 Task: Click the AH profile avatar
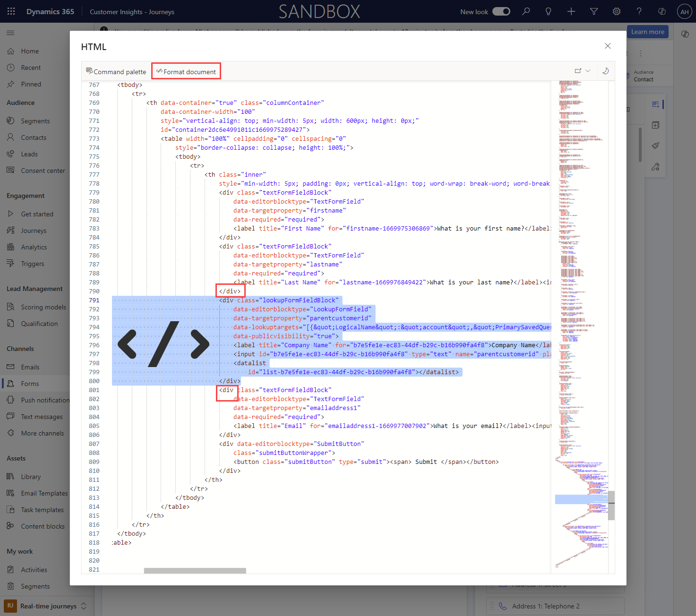coord(684,11)
